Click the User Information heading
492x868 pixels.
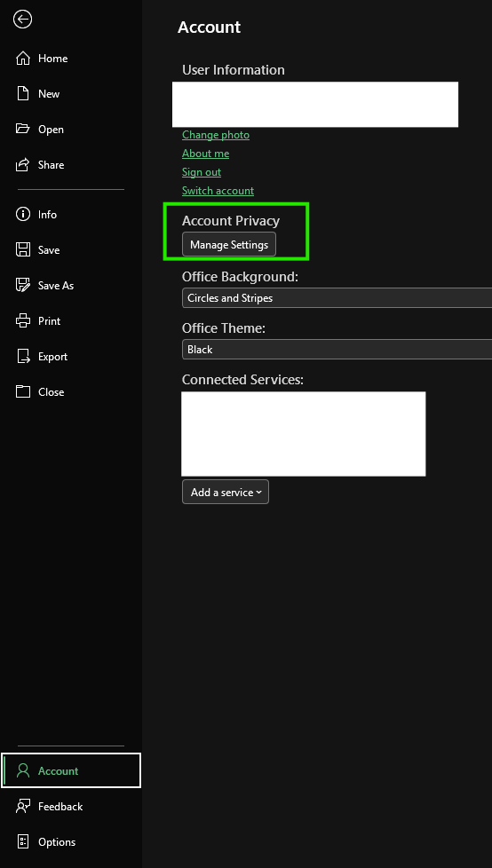(234, 70)
